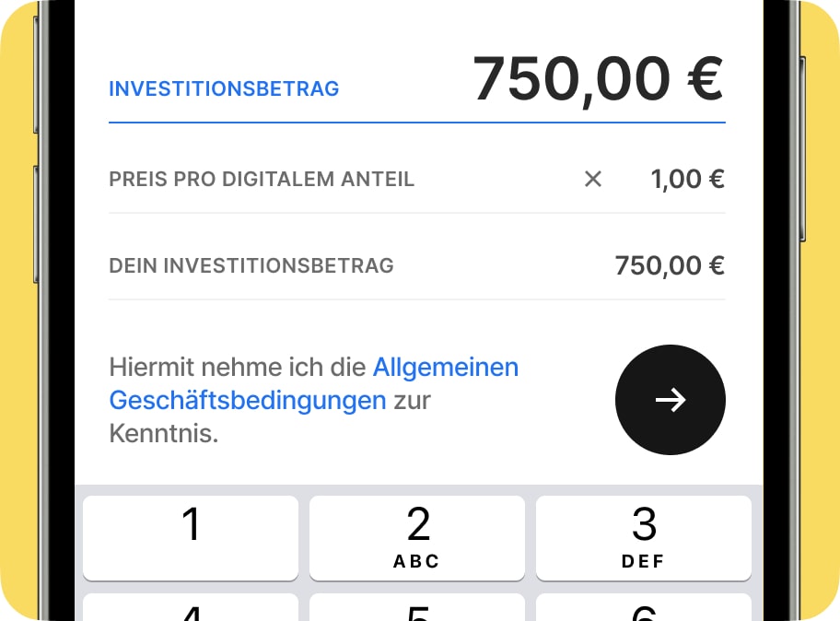This screenshot has width=840, height=621.
Task: Tap the partially visible 4 key
Action: (x=191, y=607)
